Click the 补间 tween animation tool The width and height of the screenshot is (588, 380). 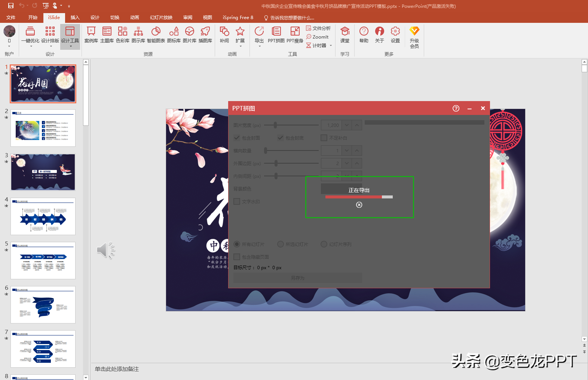(x=224, y=35)
